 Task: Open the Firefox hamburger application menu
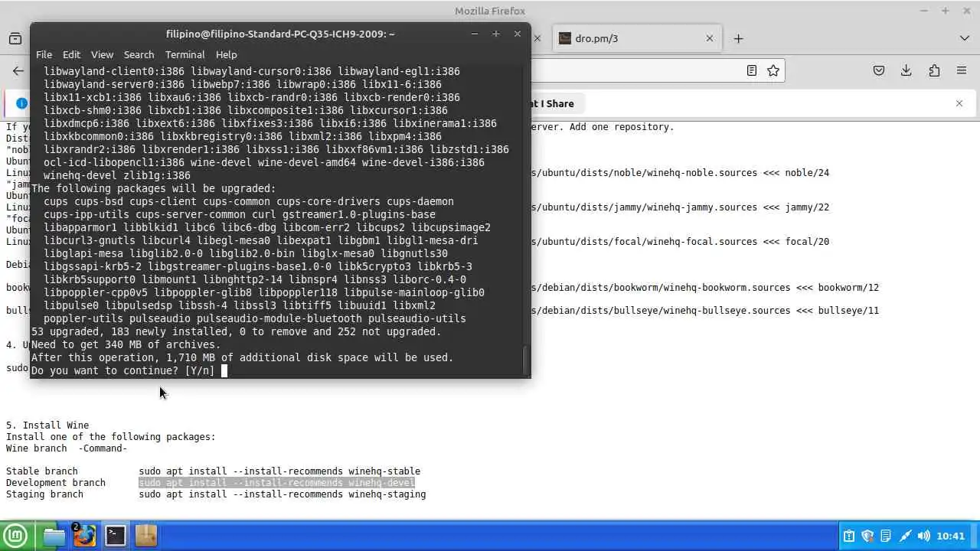click(962, 70)
